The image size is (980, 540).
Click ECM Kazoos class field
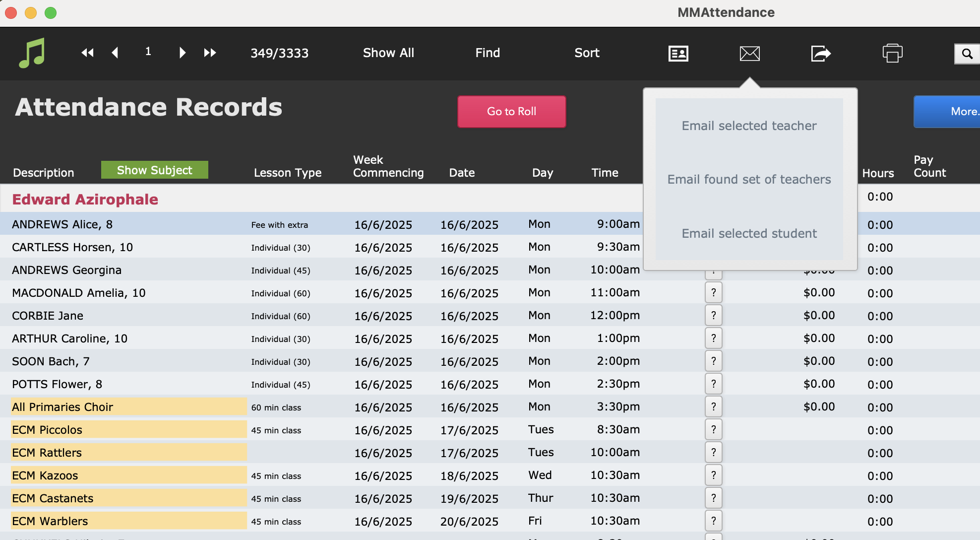point(129,475)
